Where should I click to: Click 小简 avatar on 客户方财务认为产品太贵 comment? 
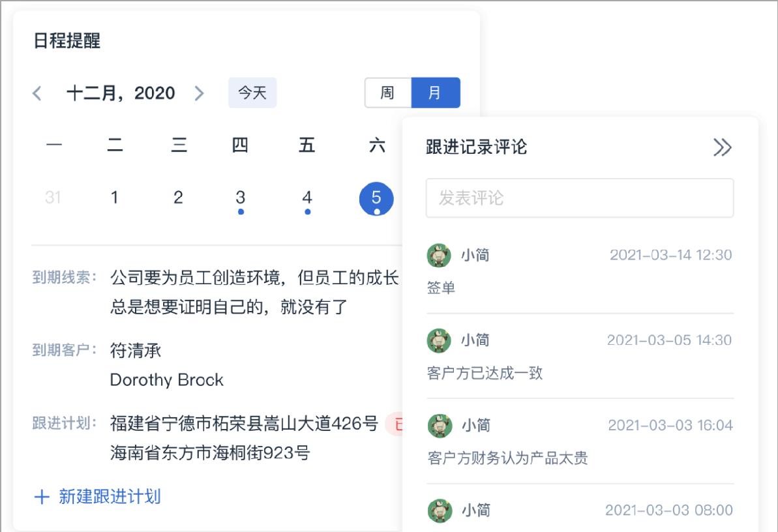click(440, 425)
